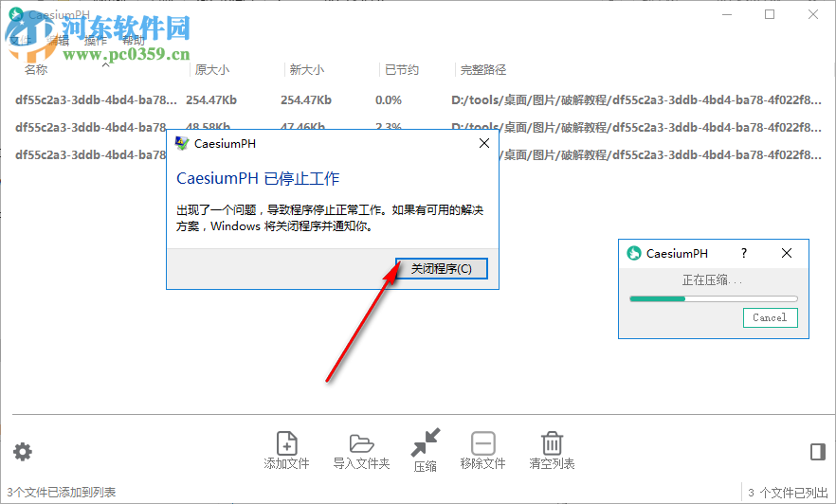Toggle the side panel icon

click(817, 452)
